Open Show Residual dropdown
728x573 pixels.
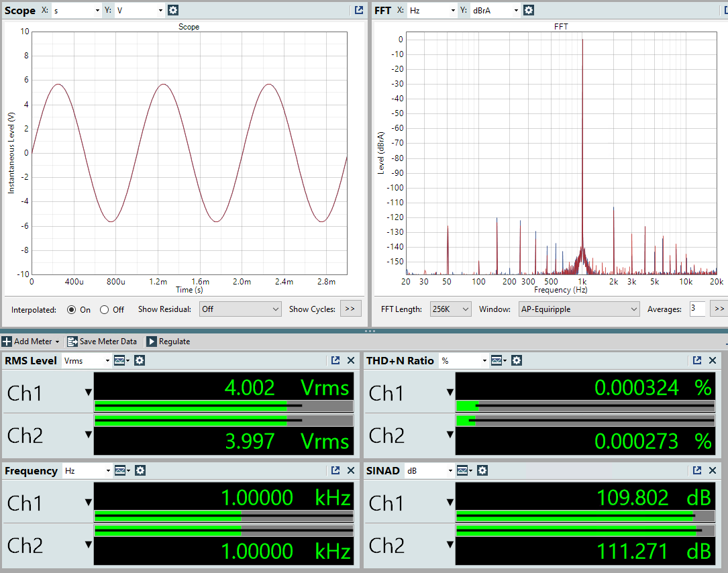pos(240,309)
